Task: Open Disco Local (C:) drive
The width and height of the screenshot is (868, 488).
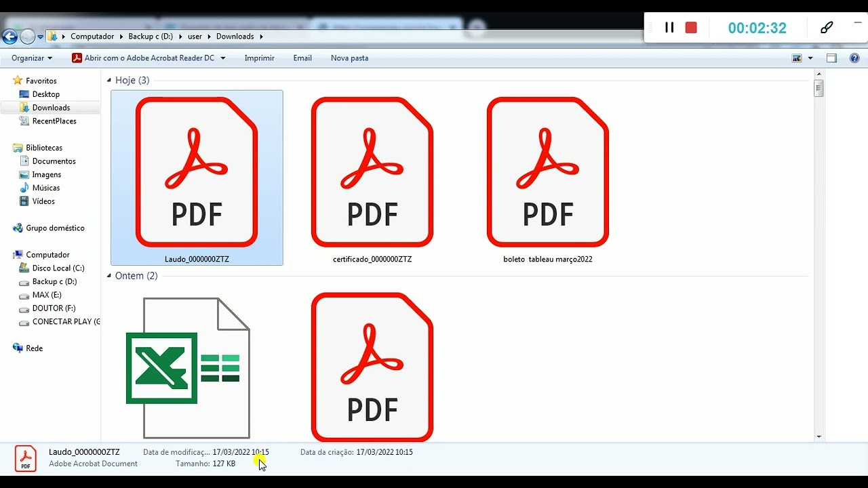Action: click(x=58, y=268)
